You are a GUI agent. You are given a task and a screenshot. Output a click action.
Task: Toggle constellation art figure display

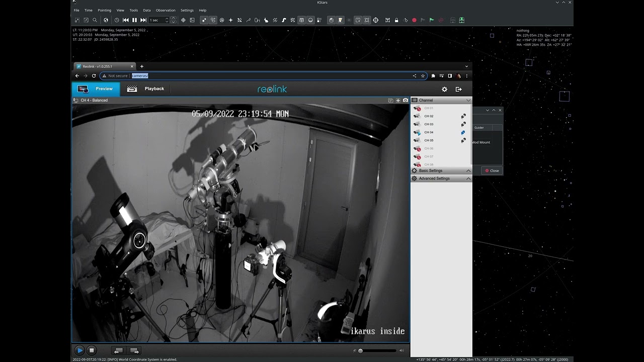click(x=266, y=20)
